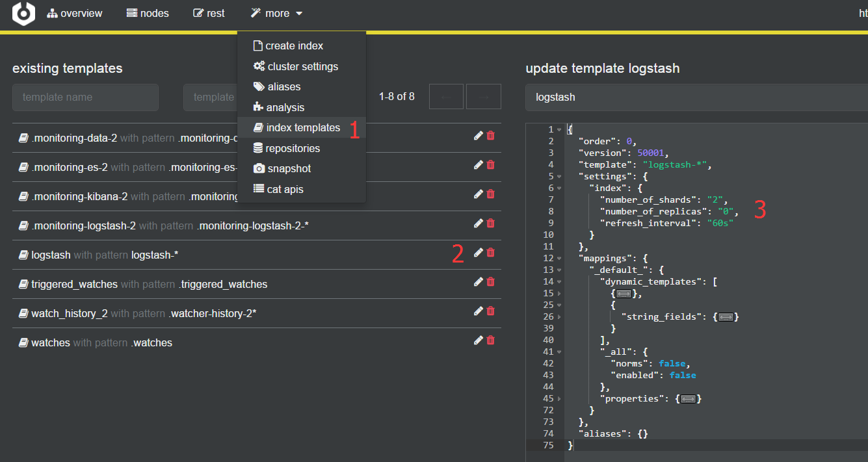Image resolution: width=868 pixels, height=462 pixels.
Task: Expand properties fold at line 45
Action: coord(559,399)
